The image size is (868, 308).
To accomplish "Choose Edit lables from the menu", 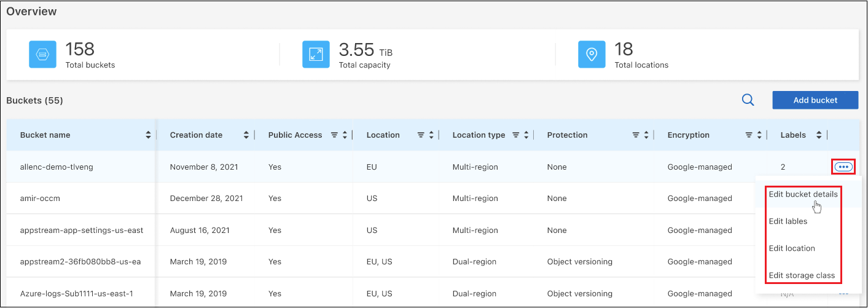I will 788,221.
